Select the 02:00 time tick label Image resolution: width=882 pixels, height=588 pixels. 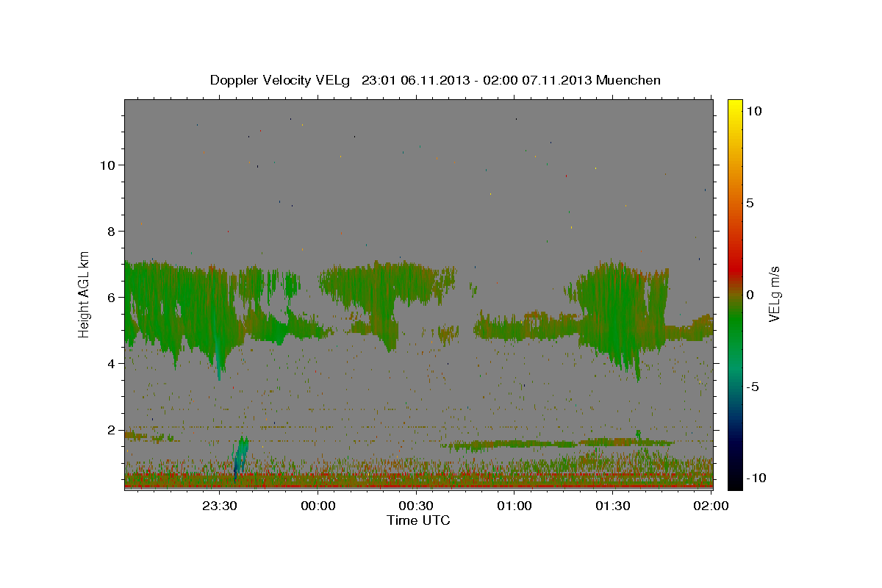point(710,506)
